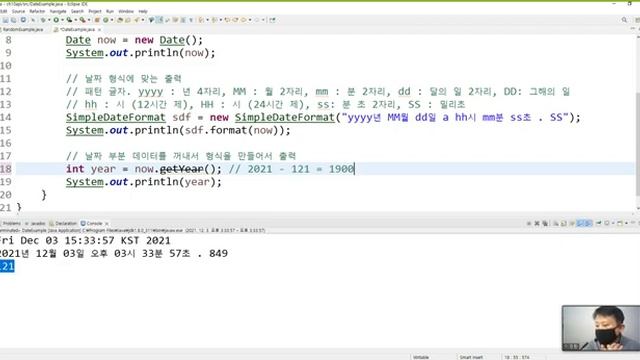Open the Debug launch dropdown arrow
The image size is (640, 360).
coord(49,20)
